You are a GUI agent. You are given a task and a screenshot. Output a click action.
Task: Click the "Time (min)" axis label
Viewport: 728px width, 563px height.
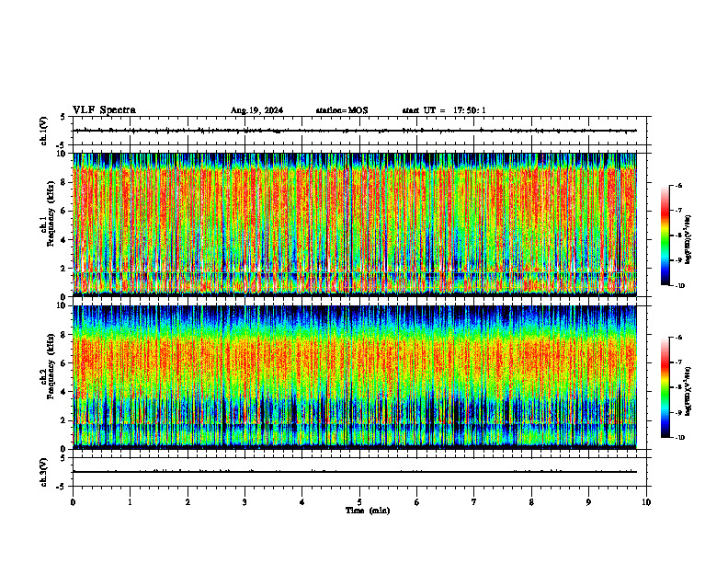[x=368, y=511]
